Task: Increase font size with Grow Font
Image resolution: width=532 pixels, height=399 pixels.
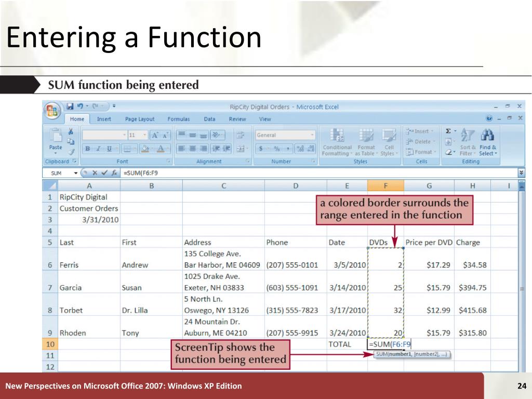Action: click(x=155, y=135)
